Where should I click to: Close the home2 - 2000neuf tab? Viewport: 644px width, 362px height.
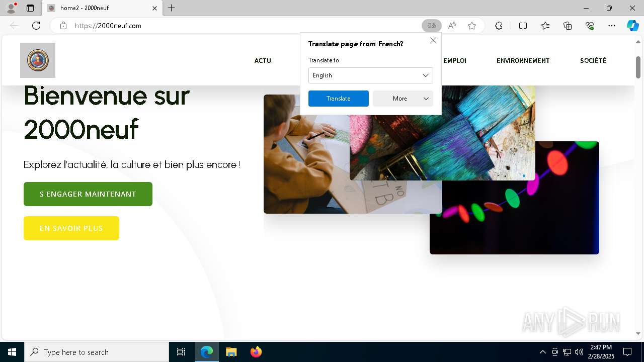tap(155, 8)
